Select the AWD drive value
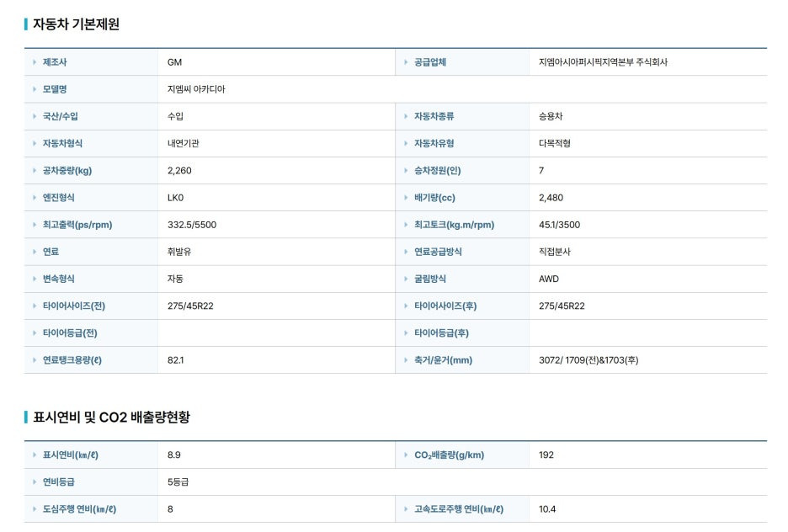Screen dimensions: 788x532 click(x=549, y=279)
